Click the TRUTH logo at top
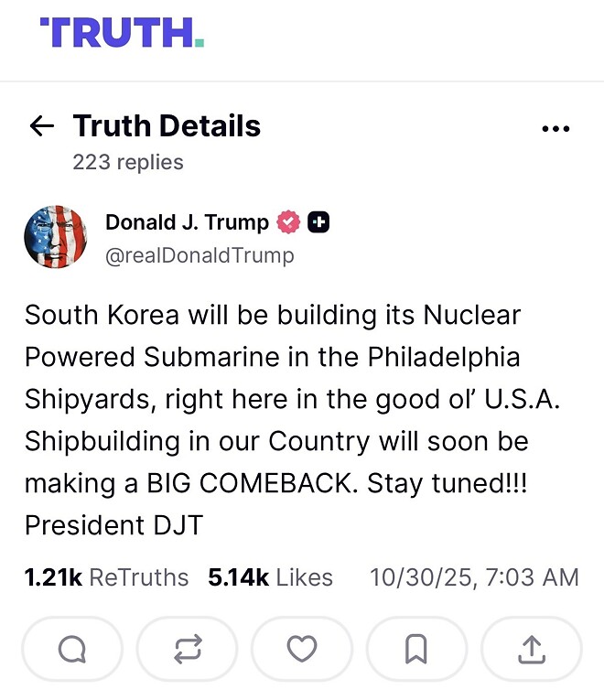The width and height of the screenshot is (604, 700). tap(122, 32)
